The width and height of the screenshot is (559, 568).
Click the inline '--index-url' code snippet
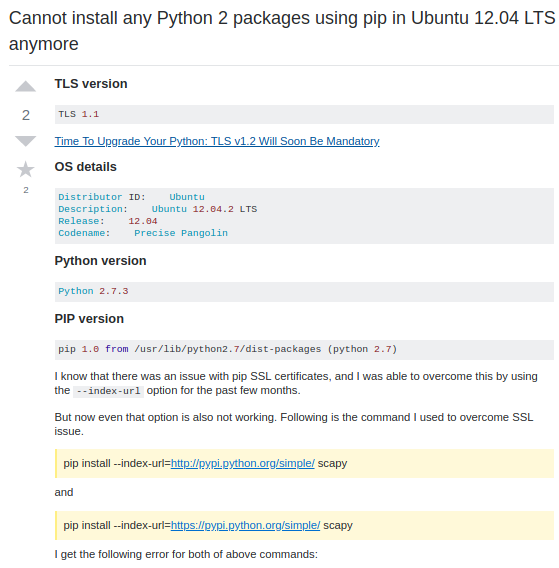(x=108, y=391)
